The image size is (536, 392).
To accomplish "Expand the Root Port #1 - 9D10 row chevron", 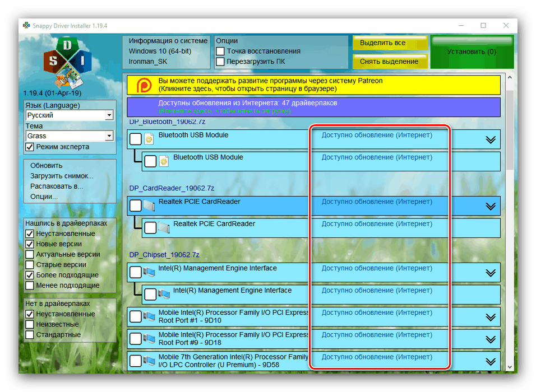I will (x=491, y=317).
